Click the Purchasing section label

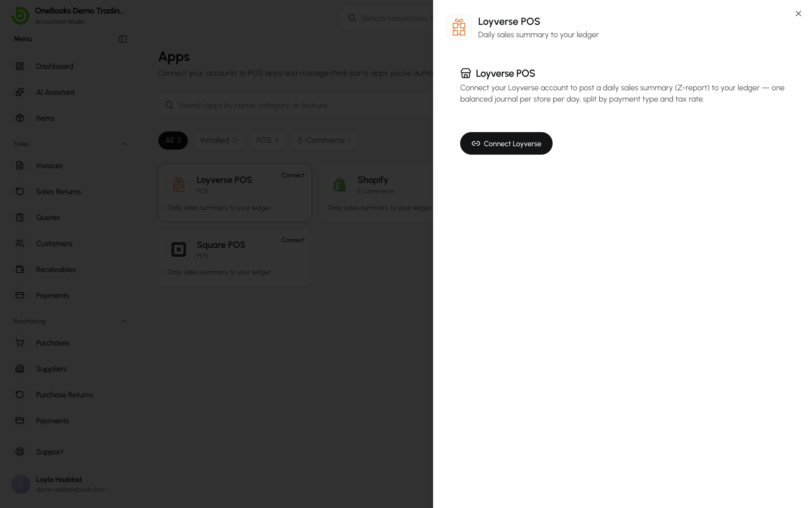[x=29, y=321]
